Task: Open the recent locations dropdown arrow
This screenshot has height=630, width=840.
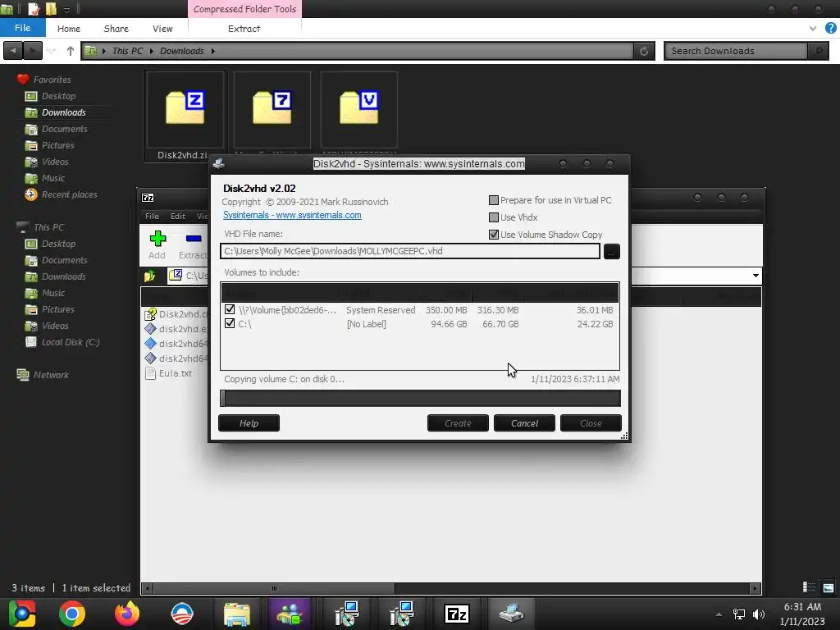Action: (52, 51)
